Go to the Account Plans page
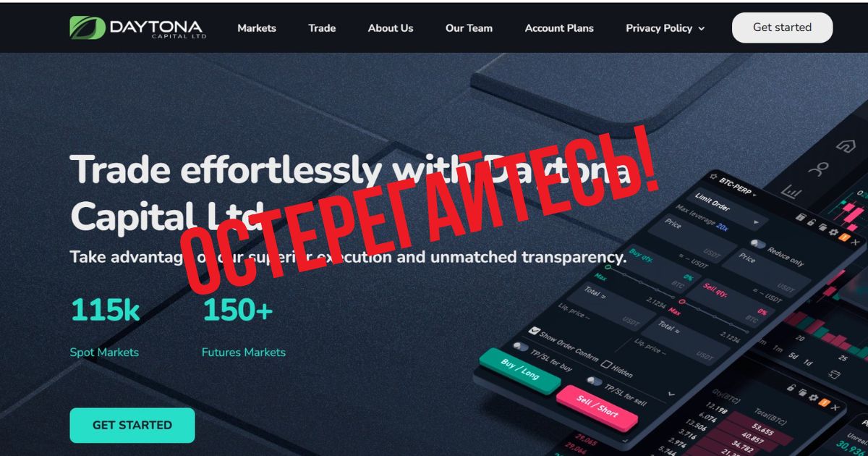868x456 pixels. coord(559,28)
